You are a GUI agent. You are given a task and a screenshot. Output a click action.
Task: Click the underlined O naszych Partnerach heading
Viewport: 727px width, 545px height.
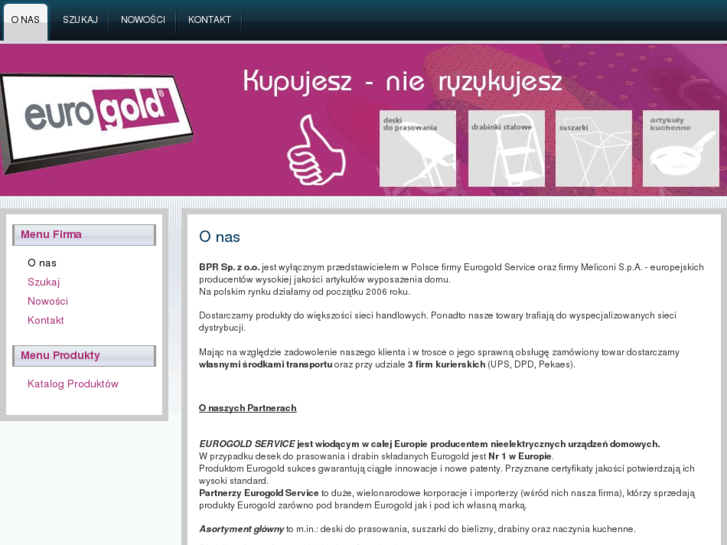pos(248,408)
